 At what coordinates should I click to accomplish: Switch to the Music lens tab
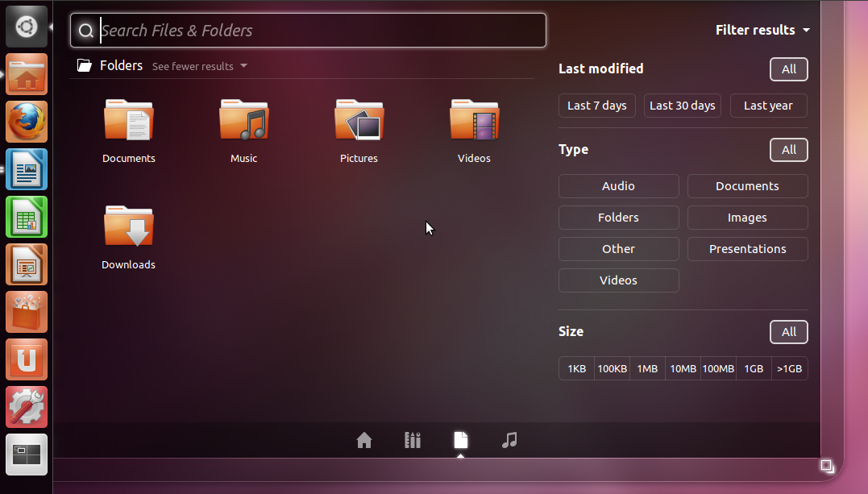509,440
